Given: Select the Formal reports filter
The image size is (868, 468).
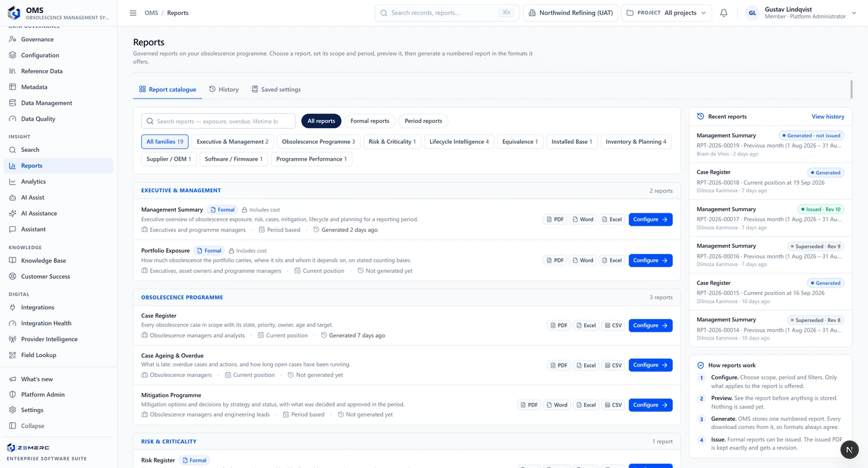Looking at the screenshot, I should 370,121.
